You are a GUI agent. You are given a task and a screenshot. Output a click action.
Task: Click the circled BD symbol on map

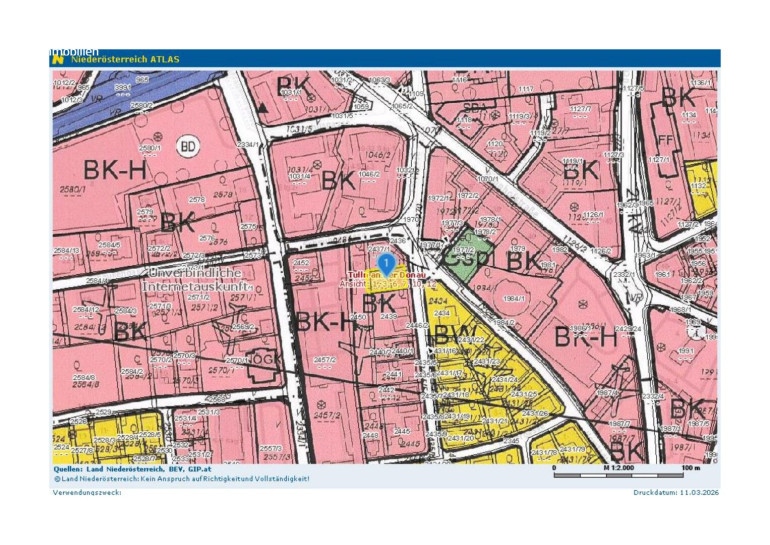pos(186,144)
